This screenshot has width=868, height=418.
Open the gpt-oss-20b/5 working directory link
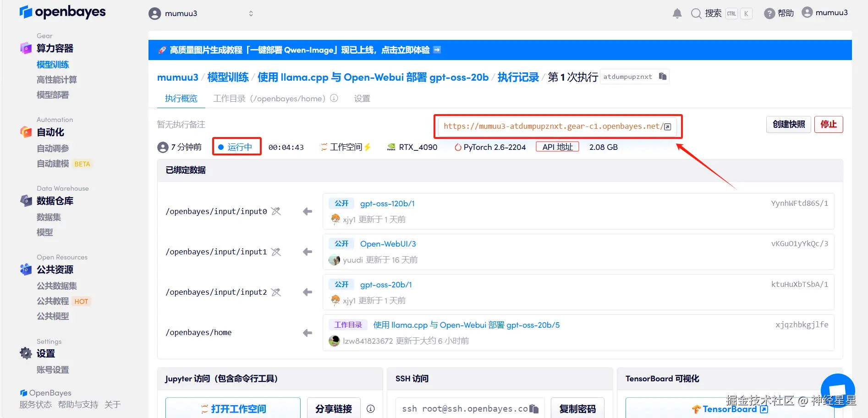(467, 325)
